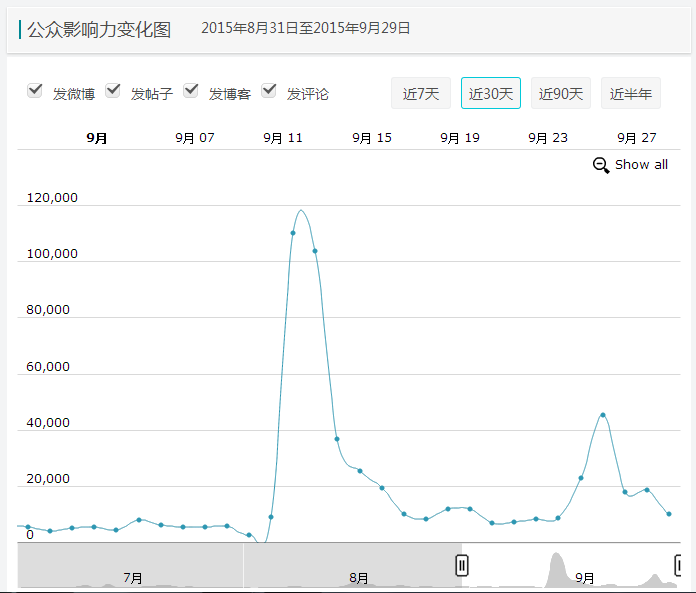Uncheck the 发帖子 checkbox
The height and width of the screenshot is (593, 696).
pos(113,91)
